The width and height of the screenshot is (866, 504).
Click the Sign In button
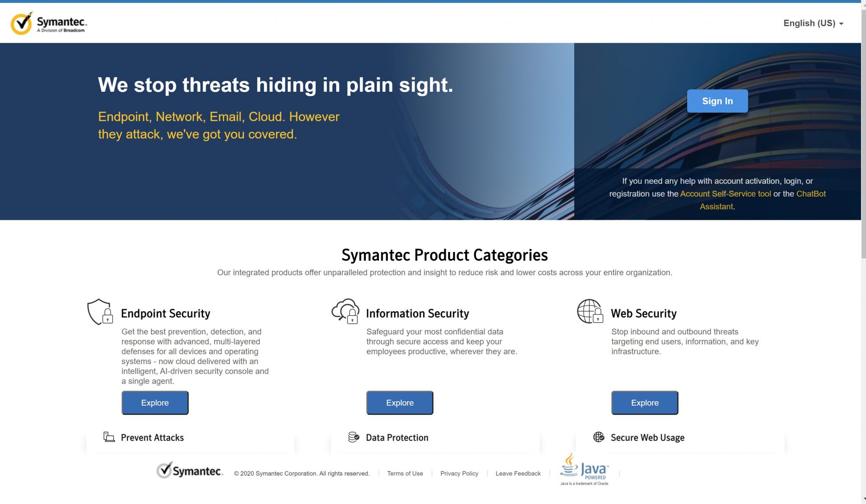click(x=717, y=101)
